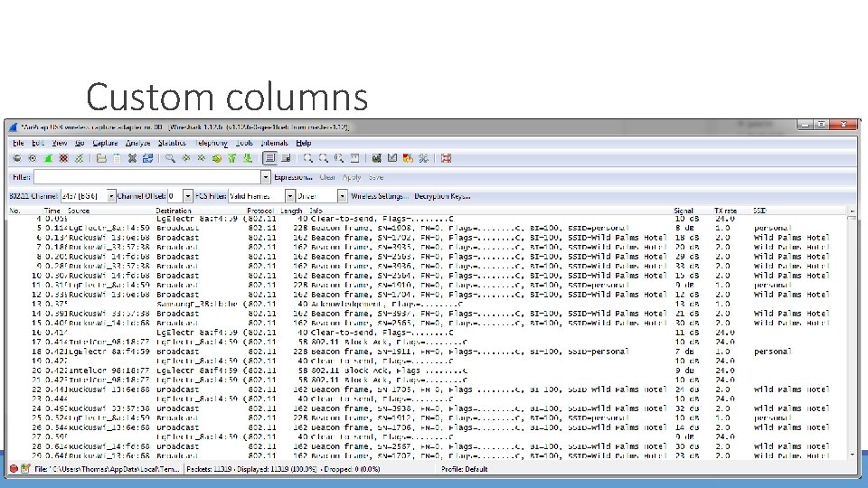This screenshot has width=868, height=488.
Task: Click the Apply filter button
Action: [x=352, y=177]
